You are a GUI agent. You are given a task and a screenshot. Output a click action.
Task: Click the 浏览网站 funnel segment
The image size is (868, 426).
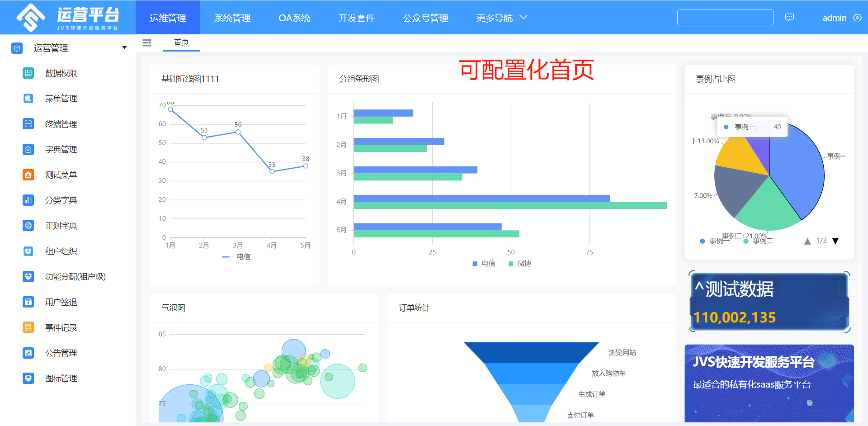(x=531, y=352)
